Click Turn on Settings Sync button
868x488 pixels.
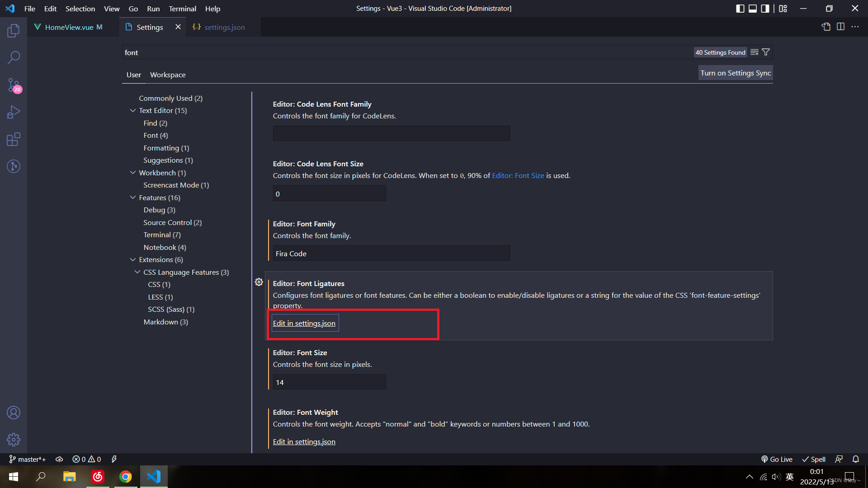735,73
